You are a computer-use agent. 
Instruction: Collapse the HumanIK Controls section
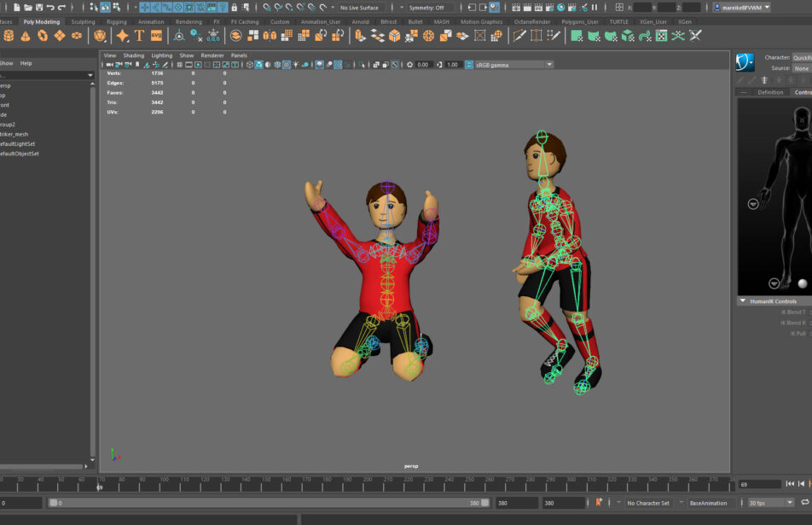(x=743, y=301)
